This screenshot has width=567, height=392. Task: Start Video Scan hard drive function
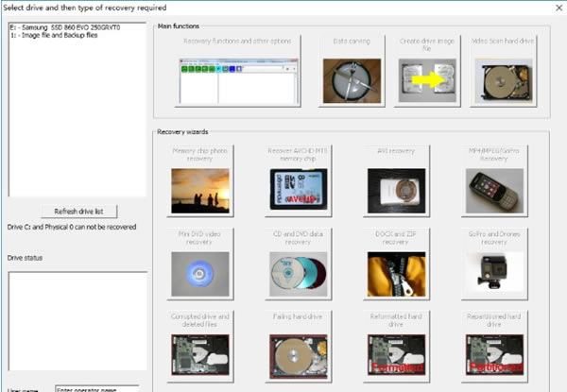click(504, 71)
